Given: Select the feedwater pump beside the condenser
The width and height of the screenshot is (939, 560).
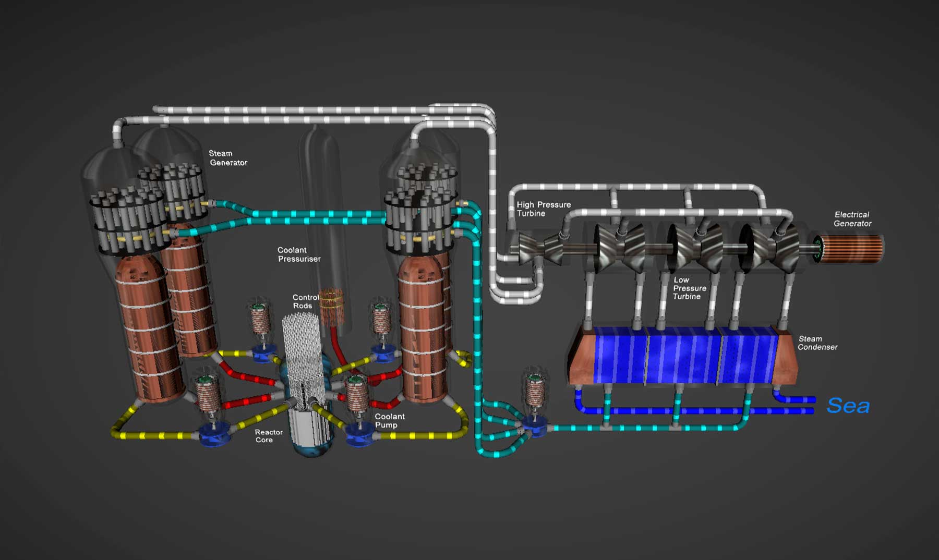Looking at the screenshot, I should tap(534, 403).
